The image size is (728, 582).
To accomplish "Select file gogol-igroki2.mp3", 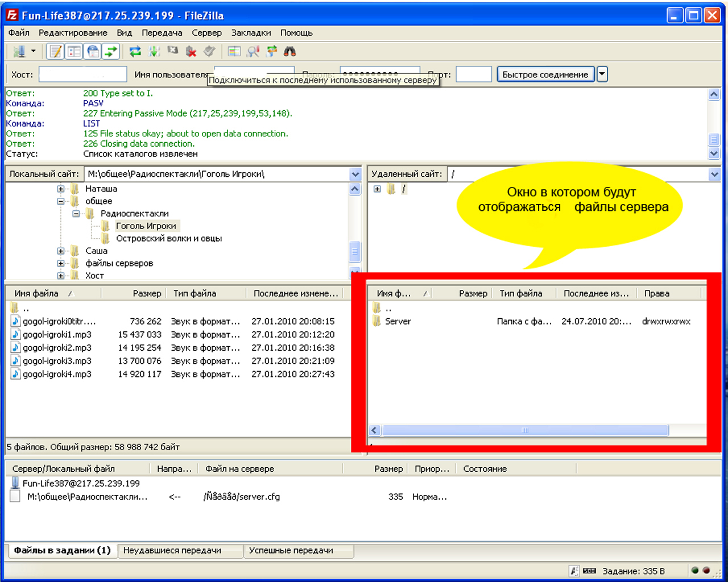I will (x=57, y=348).
